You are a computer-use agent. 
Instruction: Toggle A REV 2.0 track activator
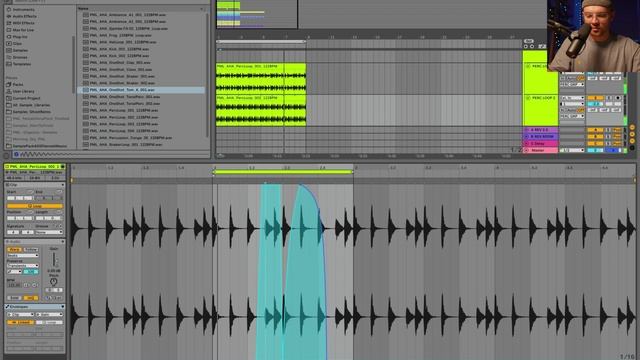coord(596,130)
